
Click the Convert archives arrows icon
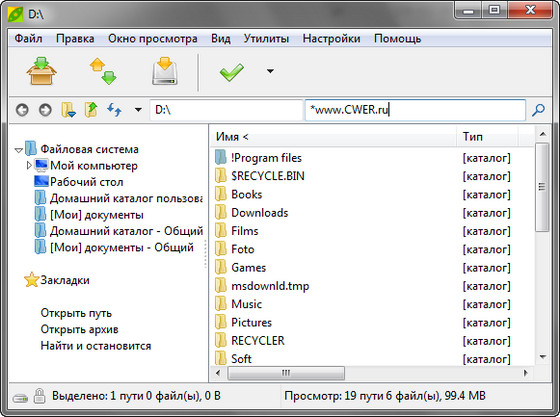(x=103, y=71)
